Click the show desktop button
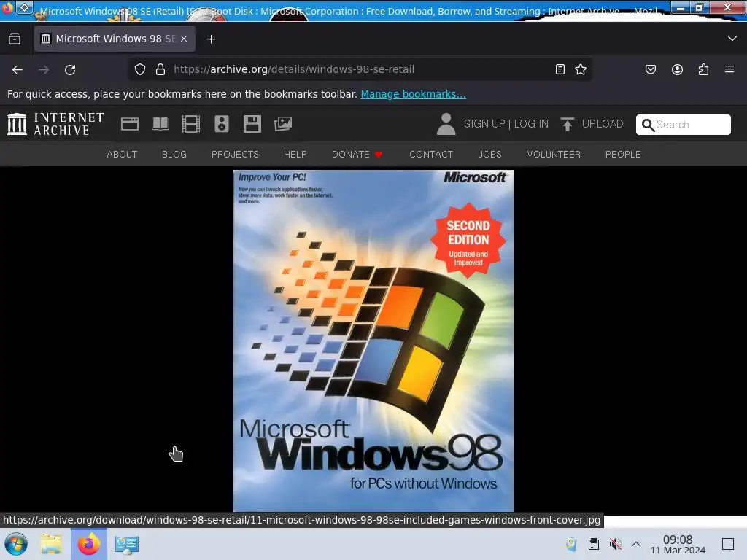This screenshot has height=560, width=747. 728,544
